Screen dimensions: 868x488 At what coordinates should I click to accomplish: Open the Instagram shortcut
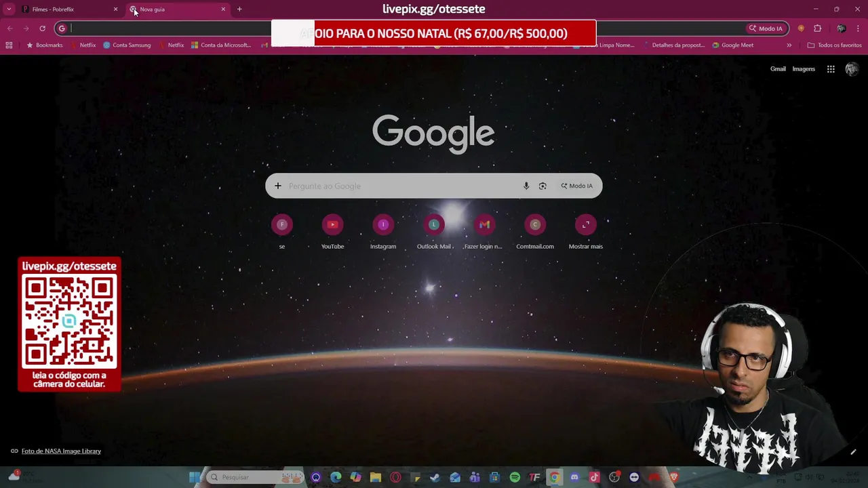tap(383, 232)
